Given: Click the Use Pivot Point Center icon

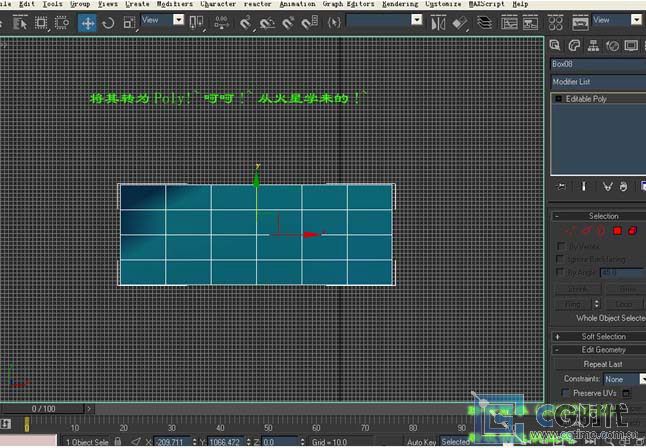Looking at the screenshot, I should (196, 22).
